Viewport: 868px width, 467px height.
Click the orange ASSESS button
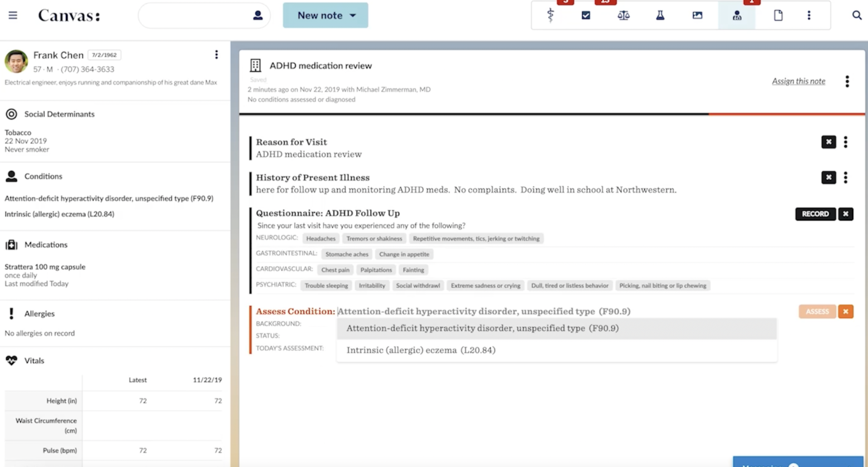tap(817, 311)
